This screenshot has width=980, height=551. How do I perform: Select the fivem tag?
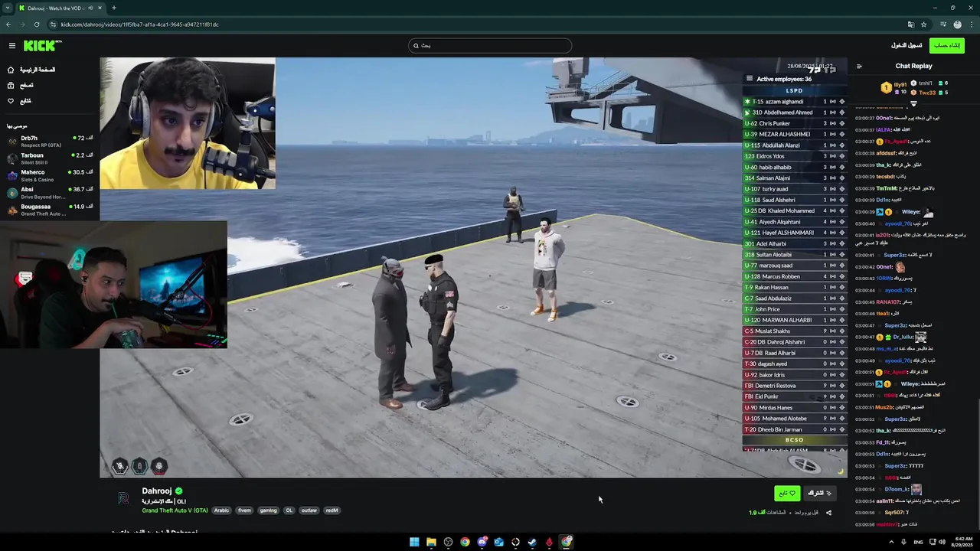click(244, 510)
